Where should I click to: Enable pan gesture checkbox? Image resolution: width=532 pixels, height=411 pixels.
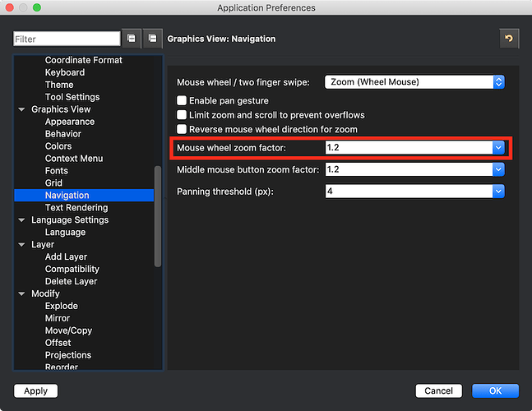coord(182,100)
